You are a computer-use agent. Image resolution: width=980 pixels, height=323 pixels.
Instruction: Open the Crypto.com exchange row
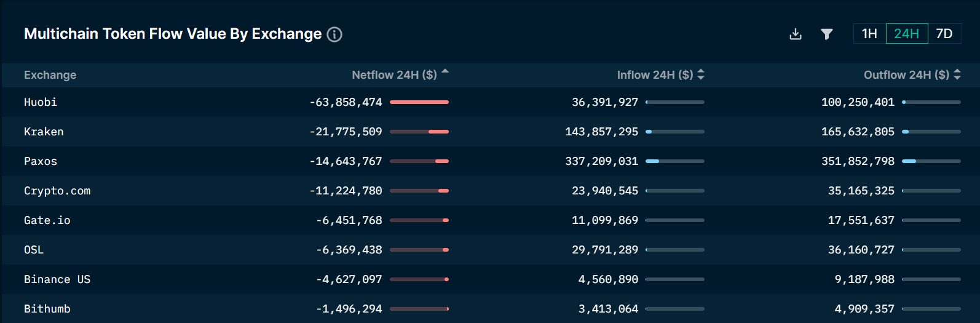(490, 191)
